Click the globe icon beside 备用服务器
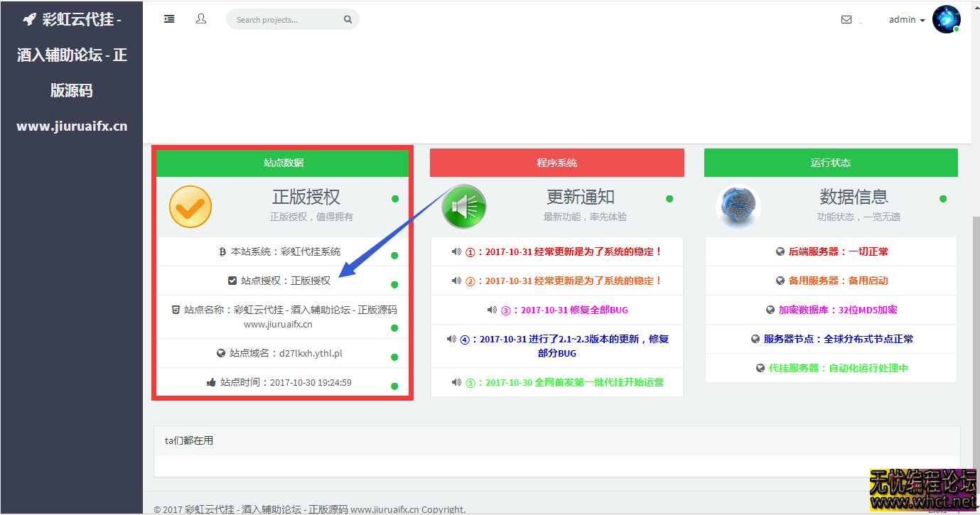 [x=780, y=281]
